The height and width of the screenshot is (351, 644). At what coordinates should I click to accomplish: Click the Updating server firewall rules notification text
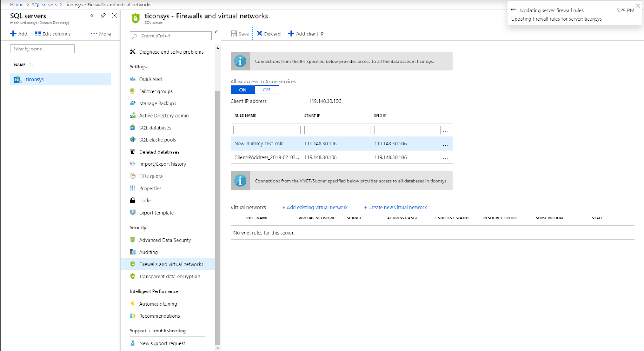coord(552,10)
